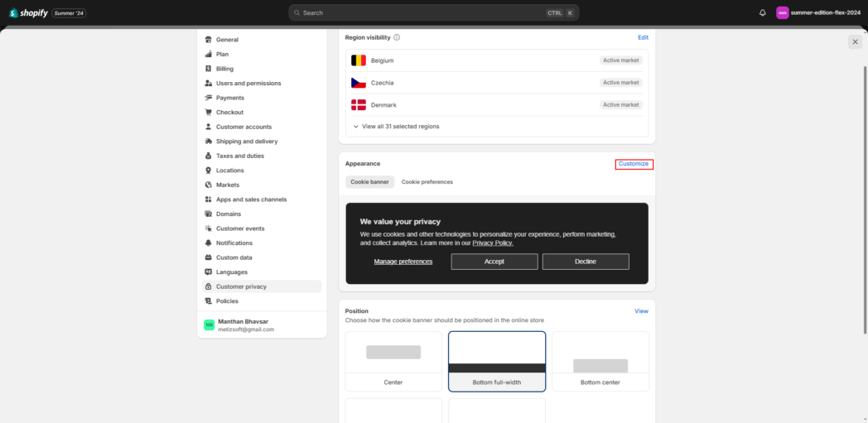
Task: Click the Plan chart icon
Action: tap(208, 54)
